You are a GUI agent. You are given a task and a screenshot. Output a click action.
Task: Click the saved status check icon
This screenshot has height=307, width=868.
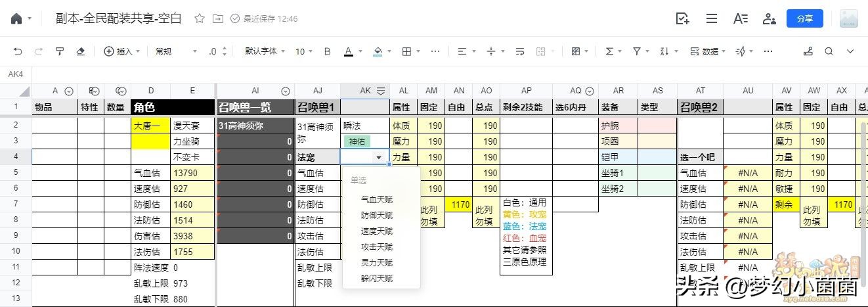[235, 18]
